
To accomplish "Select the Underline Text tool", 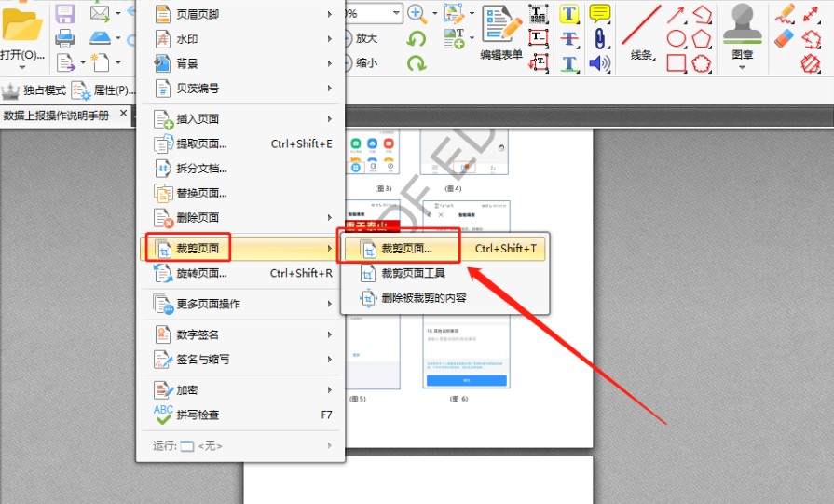I will tap(569, 63).
